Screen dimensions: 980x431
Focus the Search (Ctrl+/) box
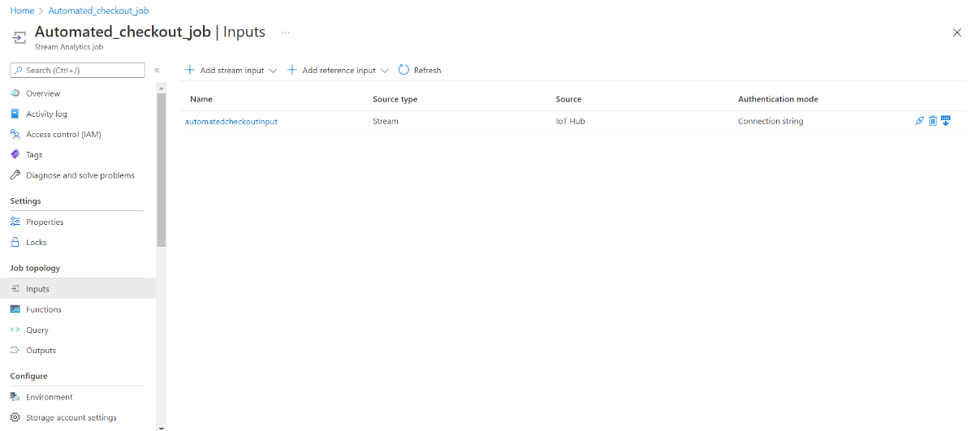(77, 70)
